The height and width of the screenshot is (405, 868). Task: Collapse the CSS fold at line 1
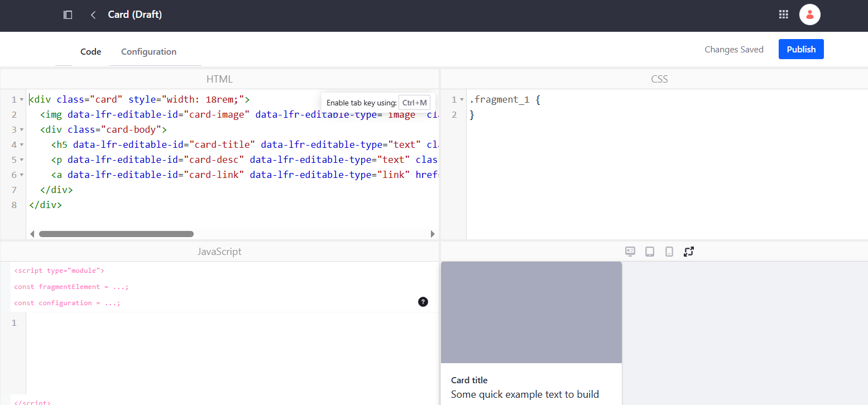(x=462, y=100)
